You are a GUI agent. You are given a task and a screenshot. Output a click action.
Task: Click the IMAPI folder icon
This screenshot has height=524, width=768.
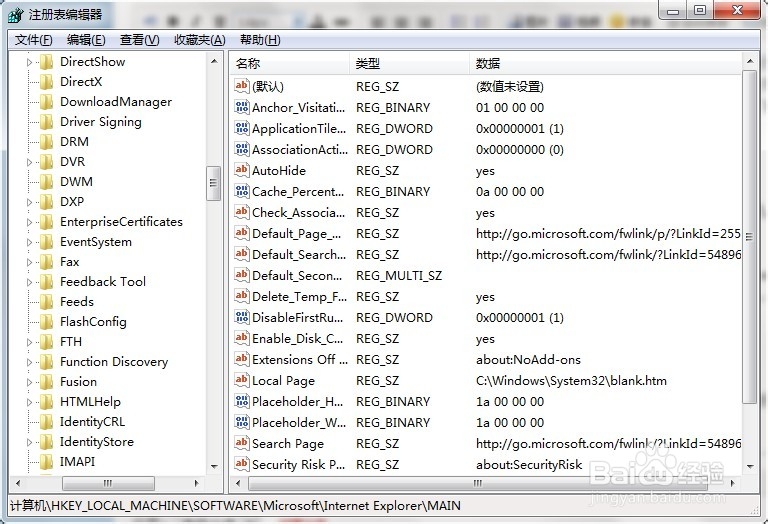click(x=46, y=462)
